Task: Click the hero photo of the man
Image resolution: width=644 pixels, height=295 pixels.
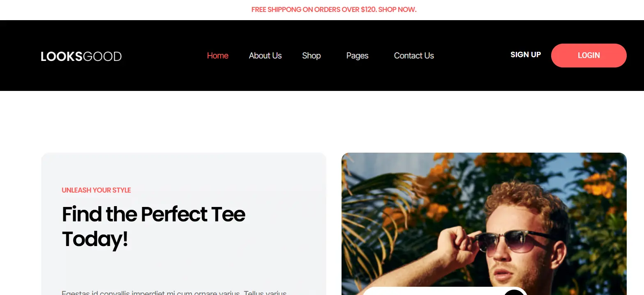Action: coord(484,224)
